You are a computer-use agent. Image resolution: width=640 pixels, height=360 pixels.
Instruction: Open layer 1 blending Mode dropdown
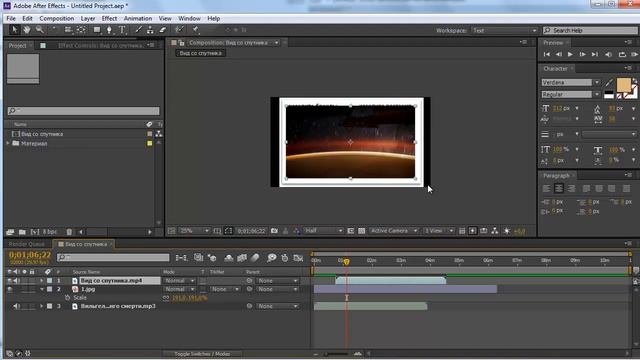(179, 281)
